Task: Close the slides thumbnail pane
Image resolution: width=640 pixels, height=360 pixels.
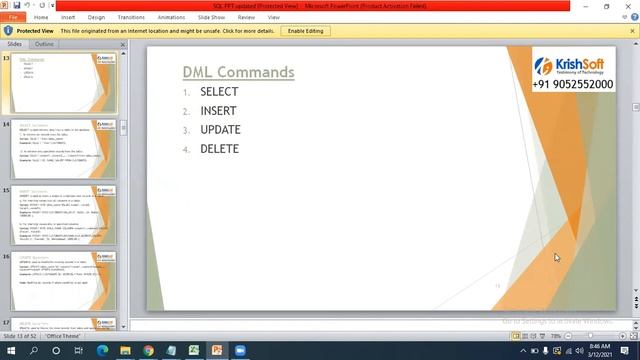Action: click(x=123, y=44)
